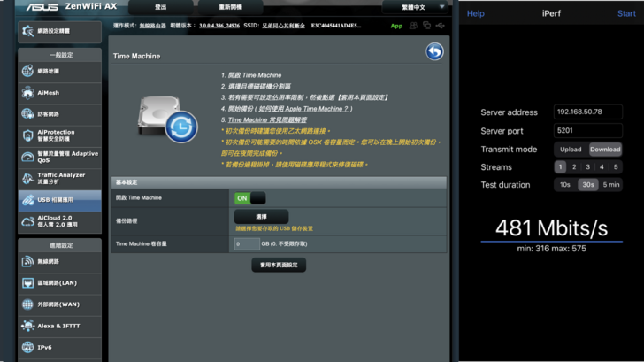The image size is (644, 362).
Task: Choose 30s test duration
Action: click(x=588, y=185)
